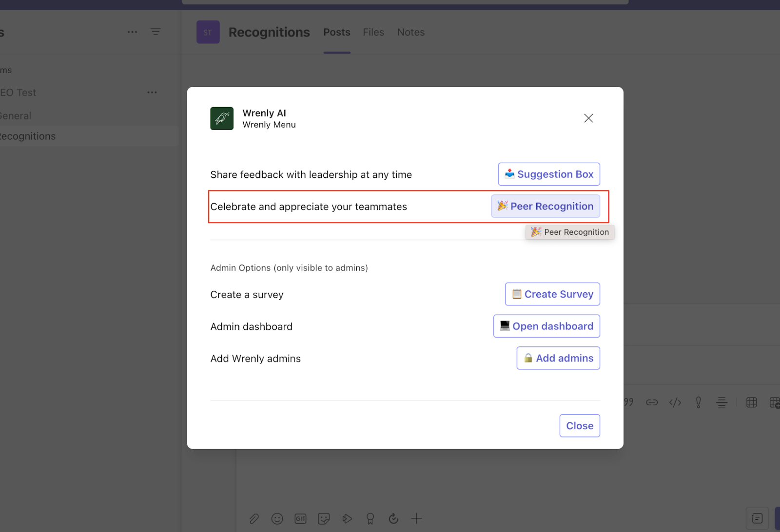Click the "Admin Options (only visible to admins)" heading
The width and height of the screenshot is (780, 532).
289,268
